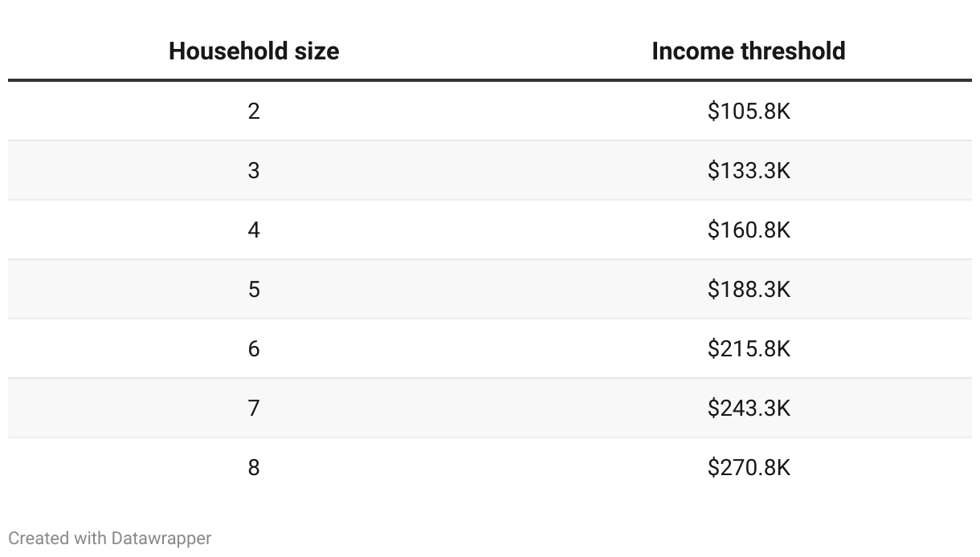Viewport: 980px width, 557px height.
Task: Click the $270.8K income threshold value
Action: pyautogui.click(x=749, y=467)
